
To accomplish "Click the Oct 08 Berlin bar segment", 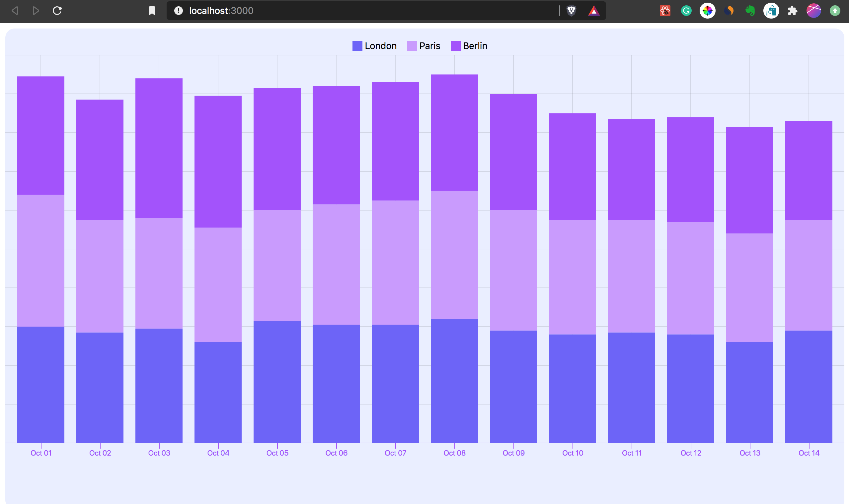I will click(x=454, y=132).
